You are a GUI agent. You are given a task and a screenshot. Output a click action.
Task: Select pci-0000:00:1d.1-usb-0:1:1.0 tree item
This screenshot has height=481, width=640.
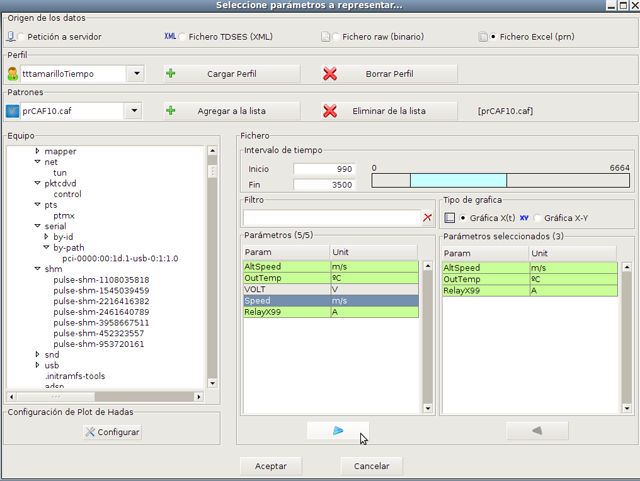click(120, 258)
